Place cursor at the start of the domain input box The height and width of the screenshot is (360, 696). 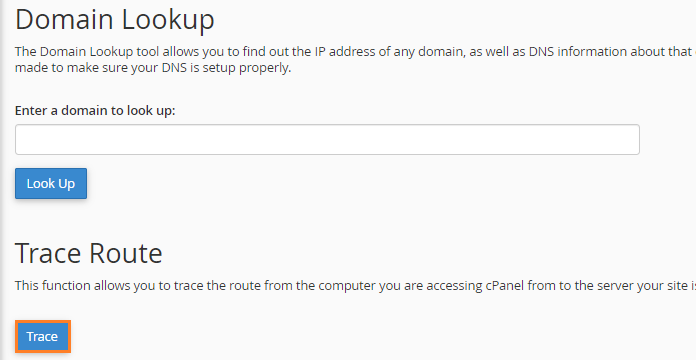tap(21, 139)
